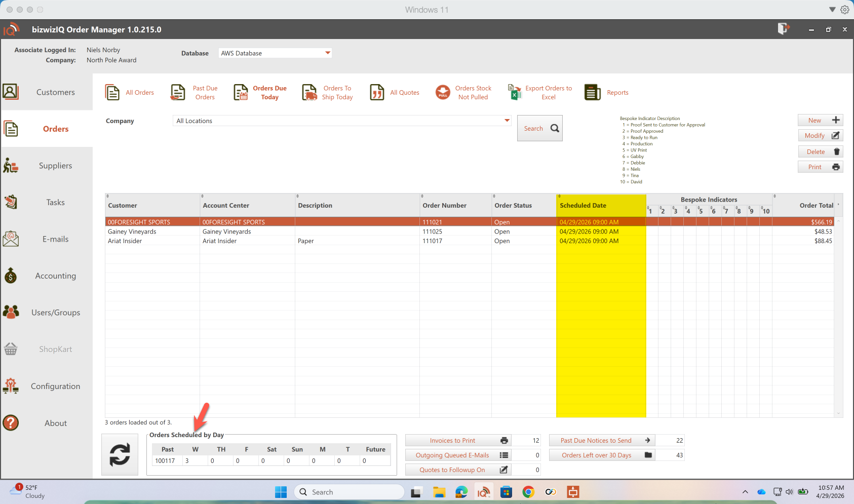The image size is (854, 504).
Task: Click the logout icon in title bar
Action: coord(783,29)
